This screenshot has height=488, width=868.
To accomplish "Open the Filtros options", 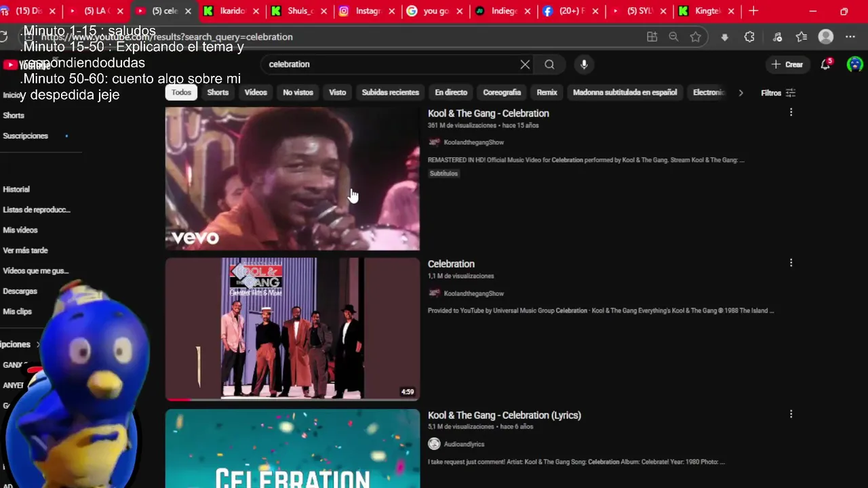I will (778, 93).
